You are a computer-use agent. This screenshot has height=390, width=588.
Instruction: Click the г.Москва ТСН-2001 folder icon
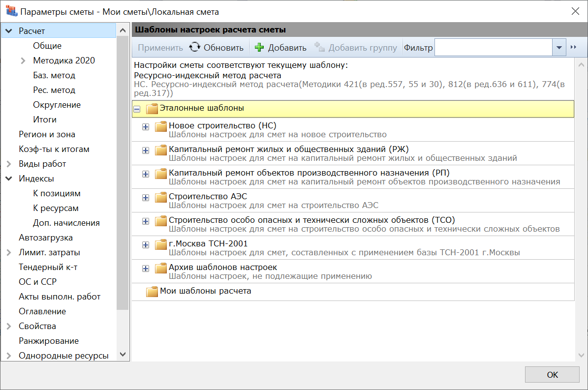(161, 244)
